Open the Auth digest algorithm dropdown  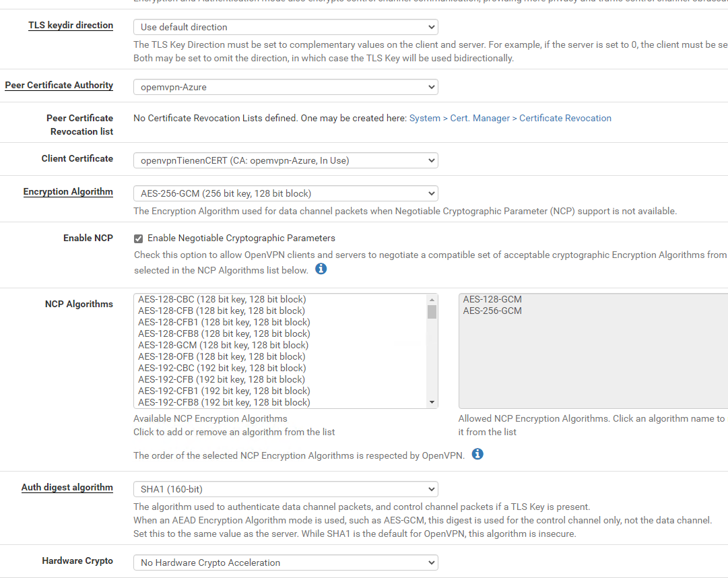tap(286, 489)
